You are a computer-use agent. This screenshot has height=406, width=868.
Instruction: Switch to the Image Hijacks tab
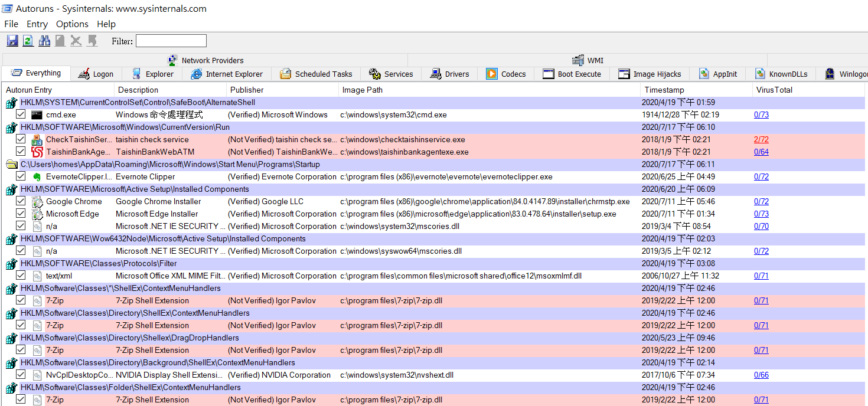[x=650, y=74]
